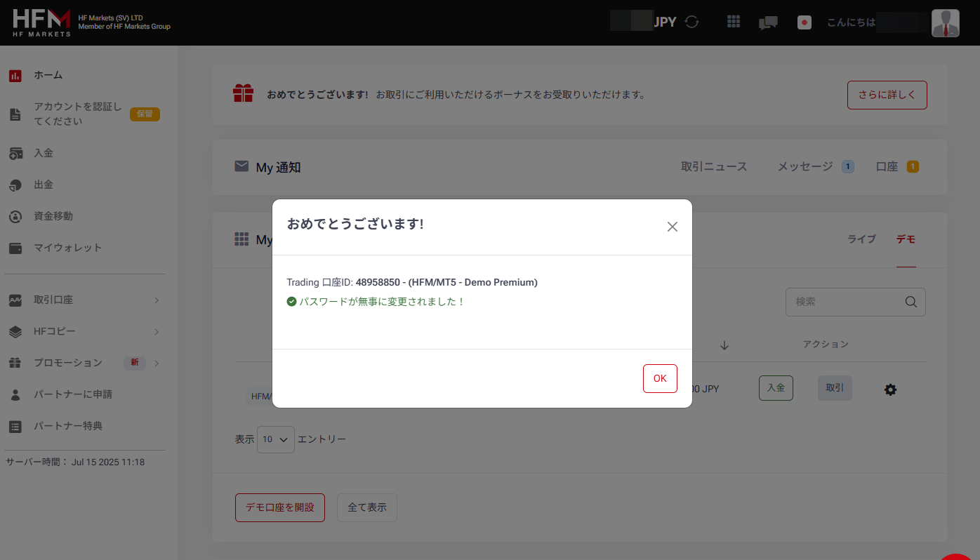Open the メッセージ tab
This screenshot has height=560, width=980.
point(805,166)
